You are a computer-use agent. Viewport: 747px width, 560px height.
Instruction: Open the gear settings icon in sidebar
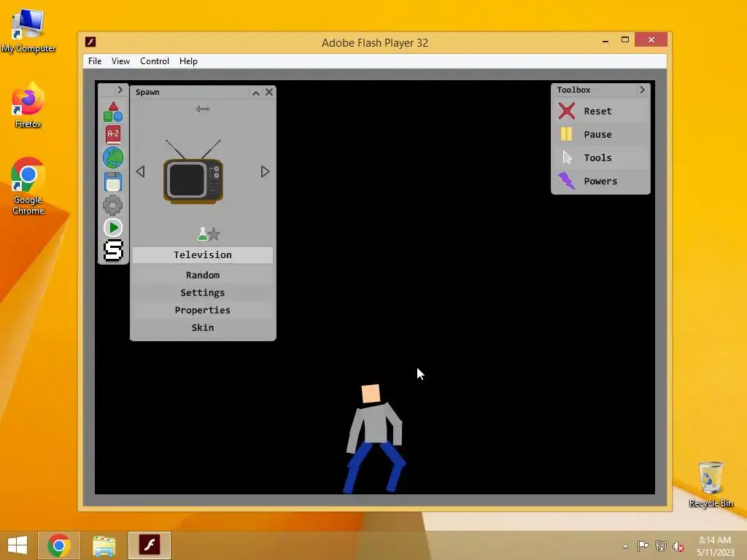113,205
